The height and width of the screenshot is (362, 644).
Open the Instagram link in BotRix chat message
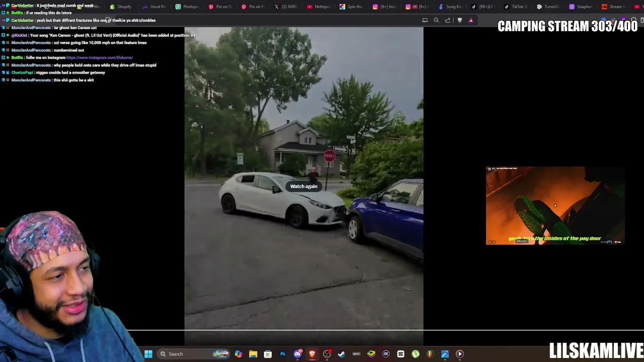100,58
